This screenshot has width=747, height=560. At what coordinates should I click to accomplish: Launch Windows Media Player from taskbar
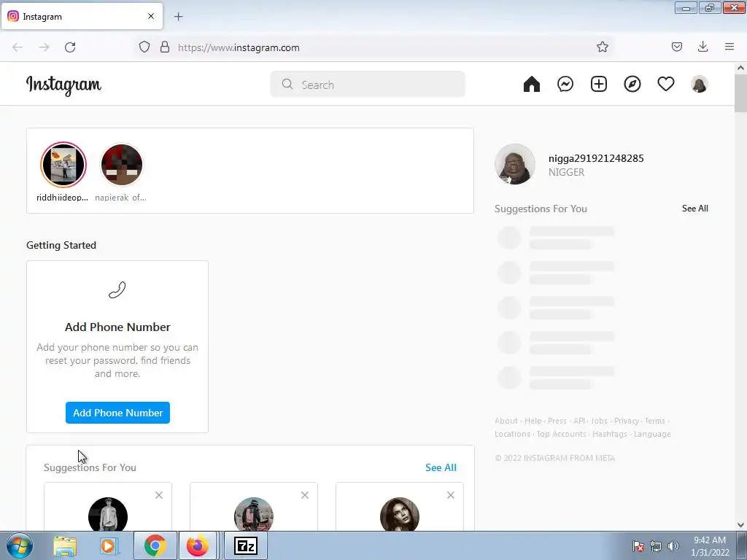(109, 545)
